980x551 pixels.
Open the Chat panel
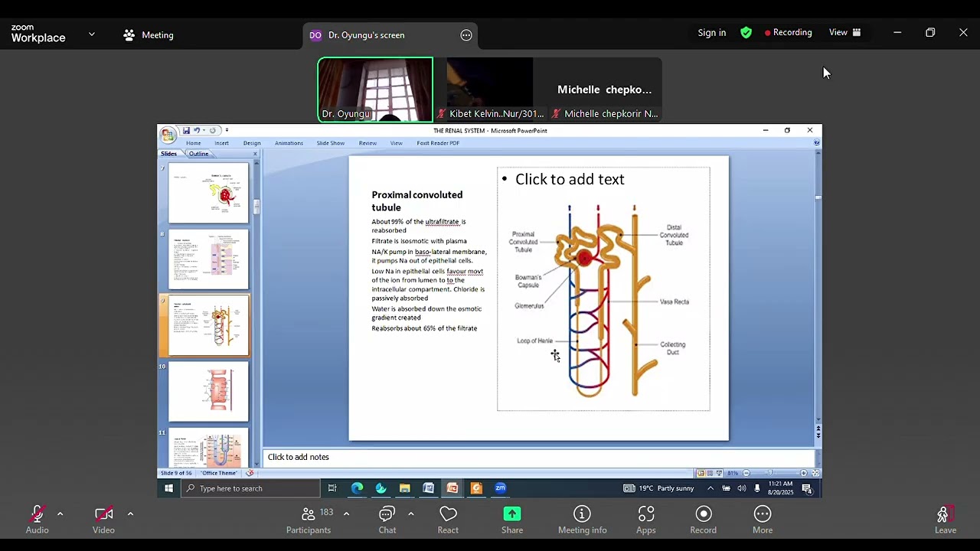click(387, 520)
